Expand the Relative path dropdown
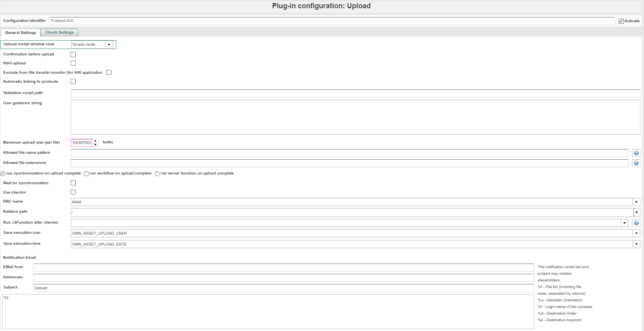 pos(636,213)
